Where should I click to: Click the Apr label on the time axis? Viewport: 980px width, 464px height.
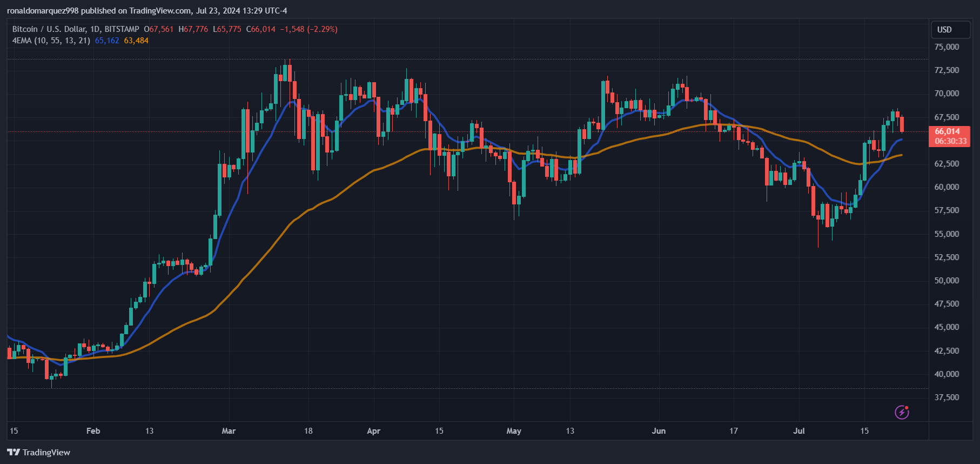373,431
